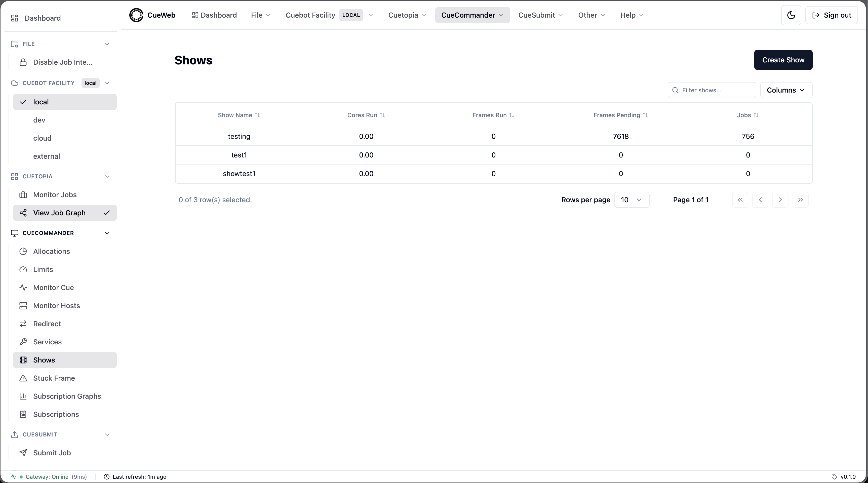Click the v0.1.0 version tag
Viewport: 868px width, 483px height.
click(843, 477)
